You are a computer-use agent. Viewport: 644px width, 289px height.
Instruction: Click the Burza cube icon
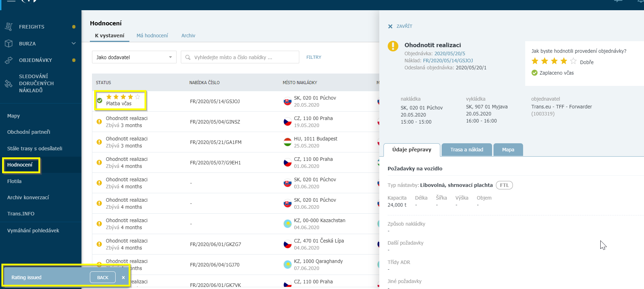[x=9, y=43]
